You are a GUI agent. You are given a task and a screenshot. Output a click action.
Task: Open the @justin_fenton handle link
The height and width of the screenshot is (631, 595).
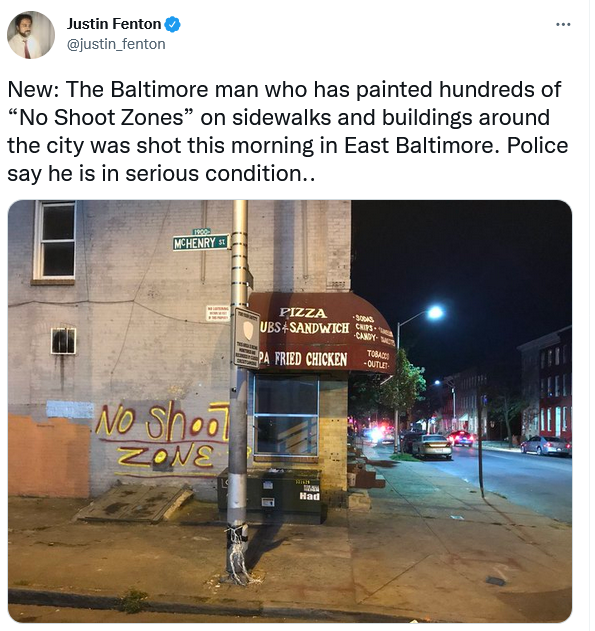[x=116, y=44]
